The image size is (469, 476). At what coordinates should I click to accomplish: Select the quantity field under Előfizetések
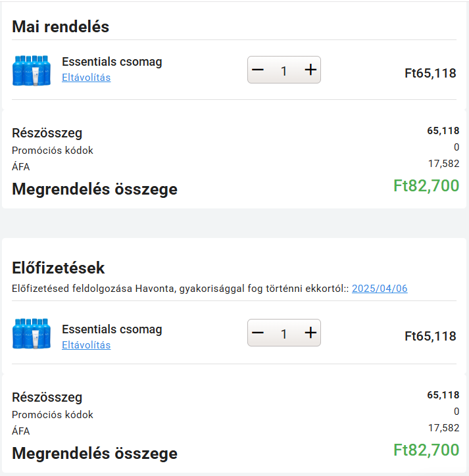[x=284, y=334]
